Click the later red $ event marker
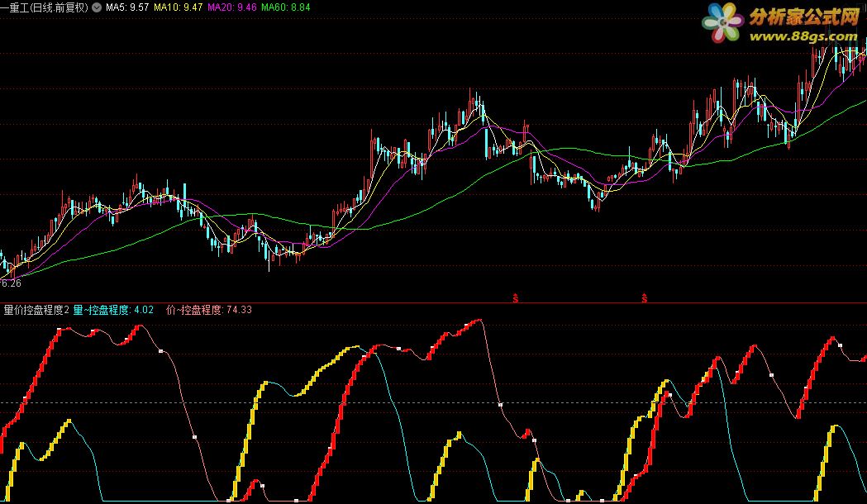This screenshot has height=504, width=867. (644, 298)
